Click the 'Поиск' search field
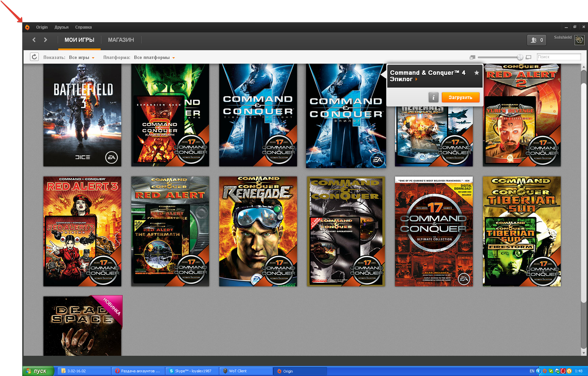The width and height of the screenshot is (588, 376). [x=558, y=57]
